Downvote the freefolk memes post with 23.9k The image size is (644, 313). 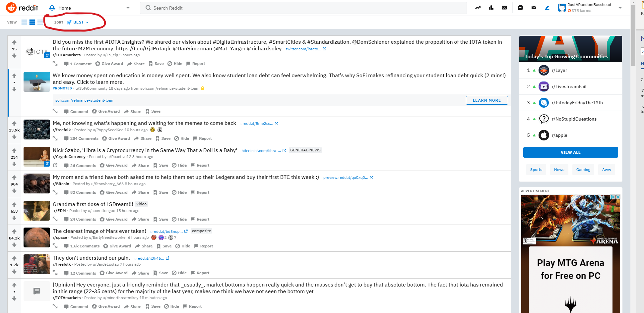click(14, 137)
